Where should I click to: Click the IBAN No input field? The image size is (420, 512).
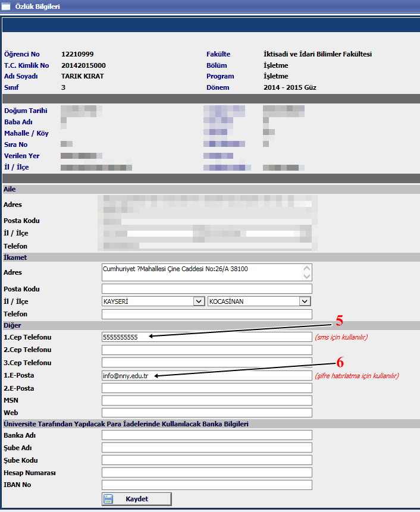(x=206, y=485)
